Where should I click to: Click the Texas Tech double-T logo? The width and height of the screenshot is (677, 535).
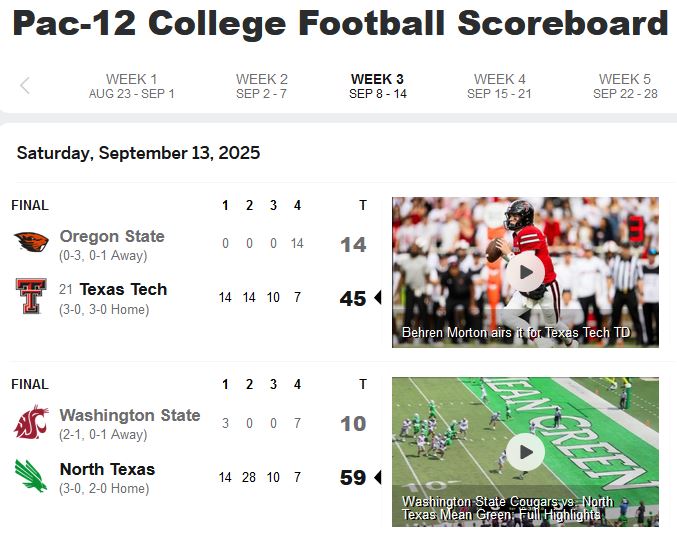[x=31, y=296]
